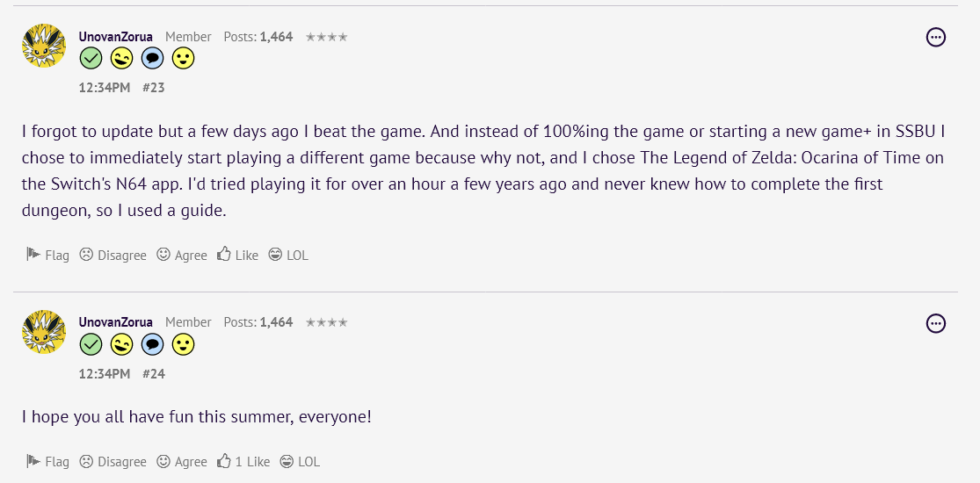React LOL to post #23
Image resolution: width=980 pixels, height=483 pixels.
point(288,255)
